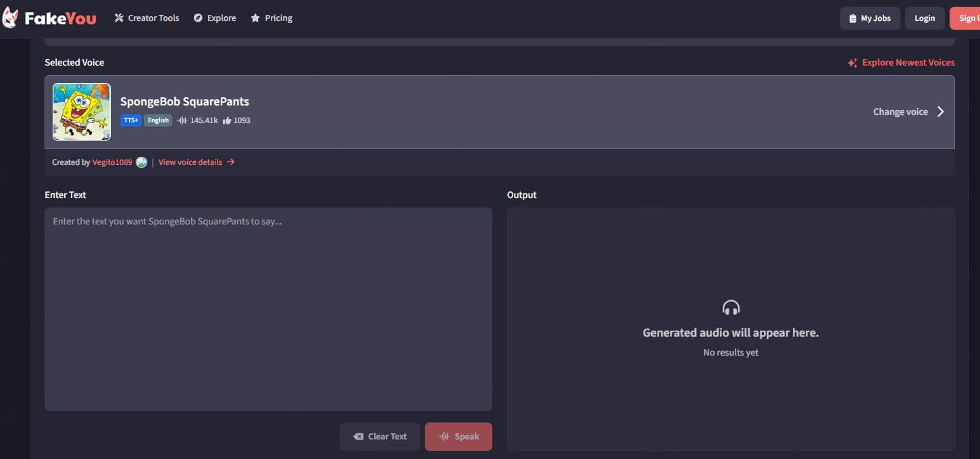Click the Change voice text
Viewport: 980px width, 459px height.
pos(900,112)
